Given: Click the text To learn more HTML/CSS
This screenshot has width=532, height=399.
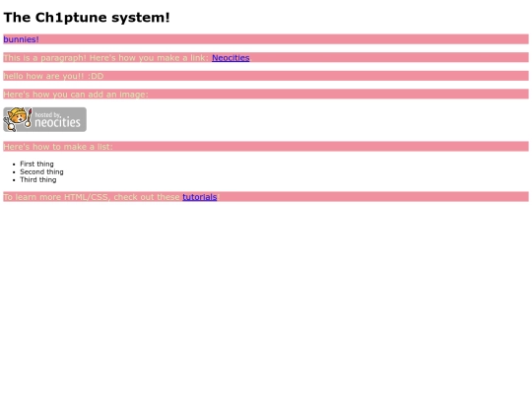Looking at the screenshot, I should point(55,197).
